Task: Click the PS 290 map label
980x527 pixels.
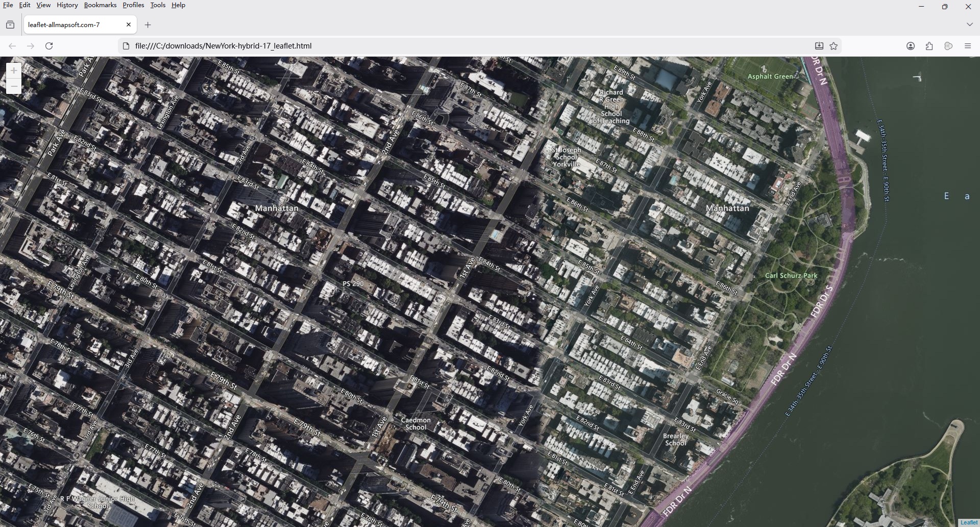Action: 353,283
